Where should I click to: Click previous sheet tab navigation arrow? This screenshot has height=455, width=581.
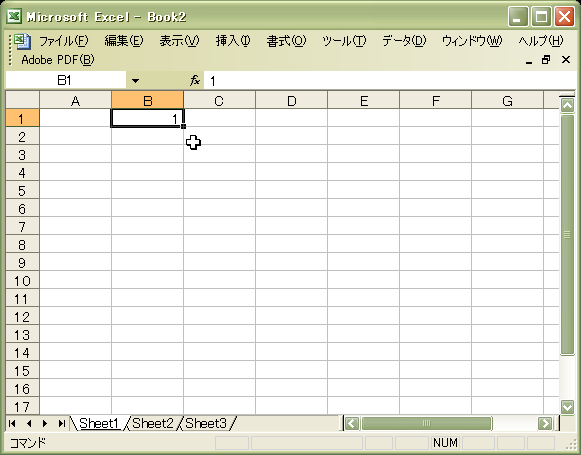[29, 423]
